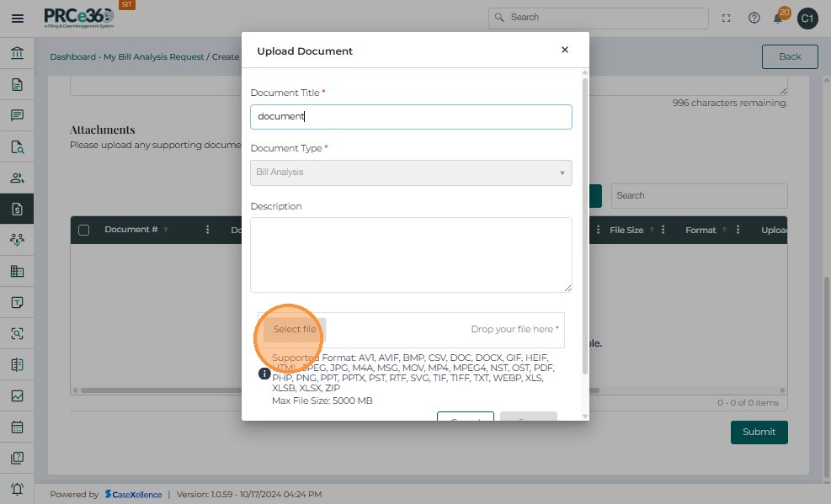Click the Back button

pyautogui.click(x=790, y=56)
